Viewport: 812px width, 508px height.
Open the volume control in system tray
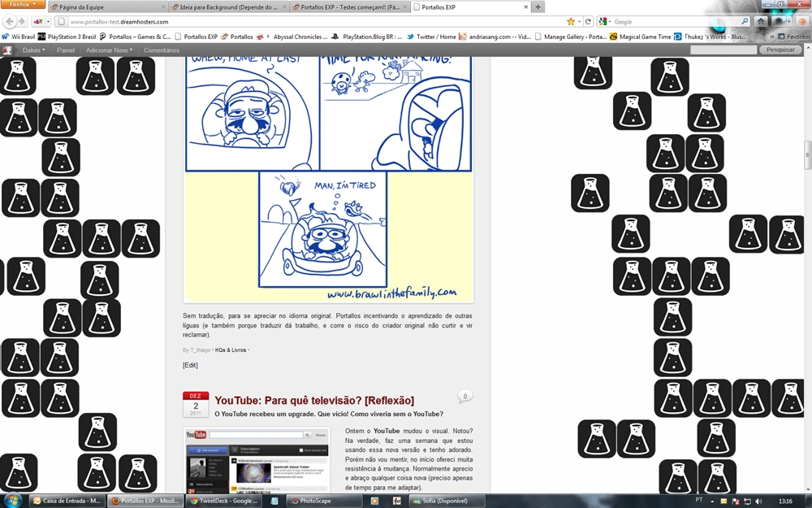(x=758, y=501)
